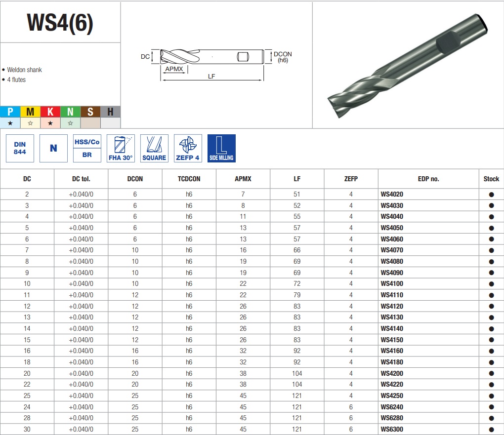Open EDP number WS4100
This screenshot has height=435, width=504.
[392, 284]
